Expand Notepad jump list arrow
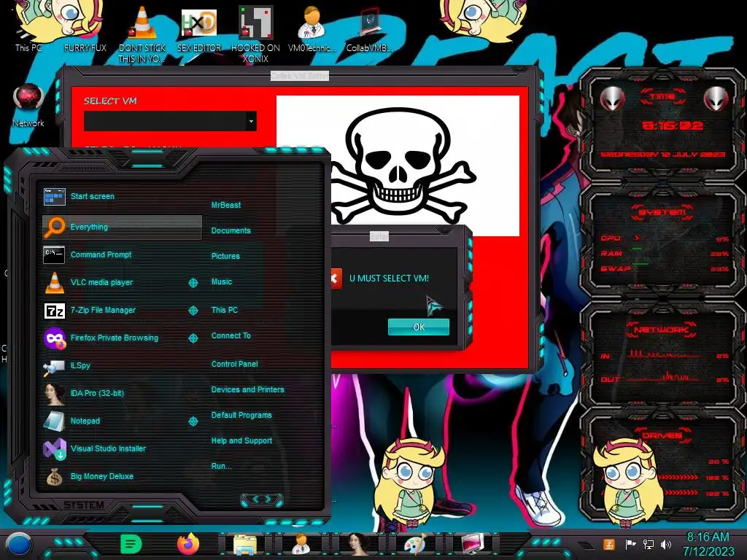 193,421
